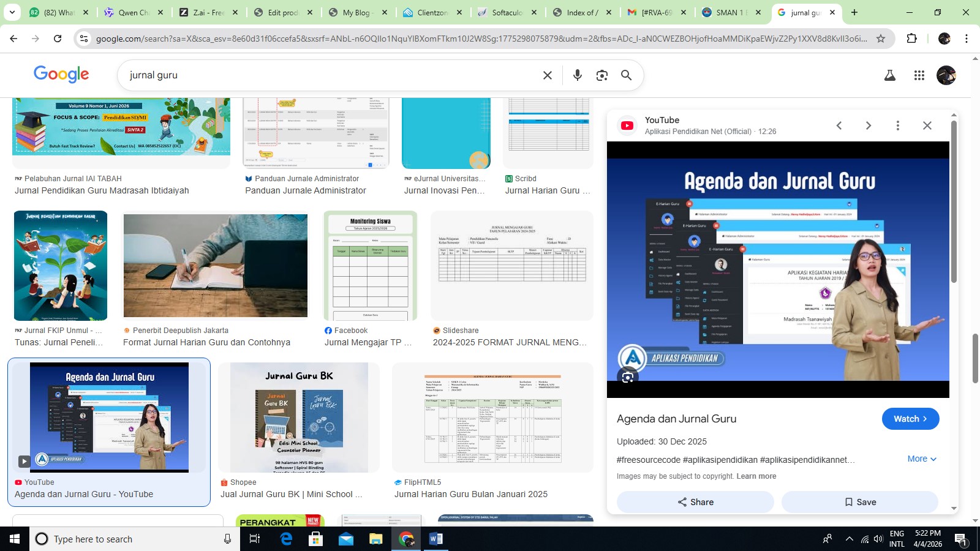Open preview panel three-dot menu

coord(897,126)
